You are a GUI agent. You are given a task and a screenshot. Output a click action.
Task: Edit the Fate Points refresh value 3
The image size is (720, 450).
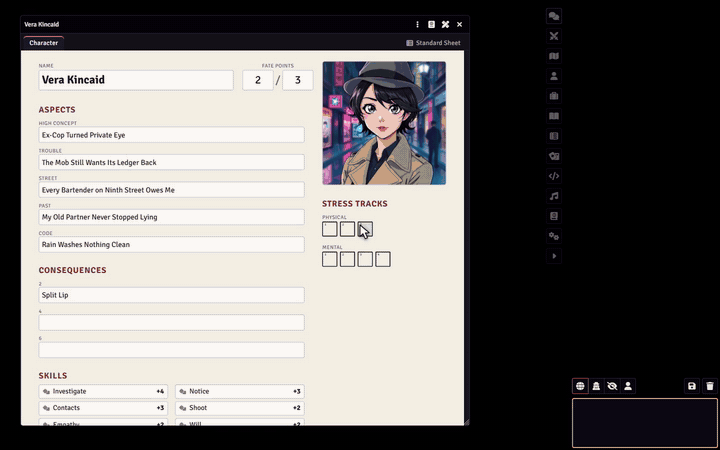tap(298, 80)
